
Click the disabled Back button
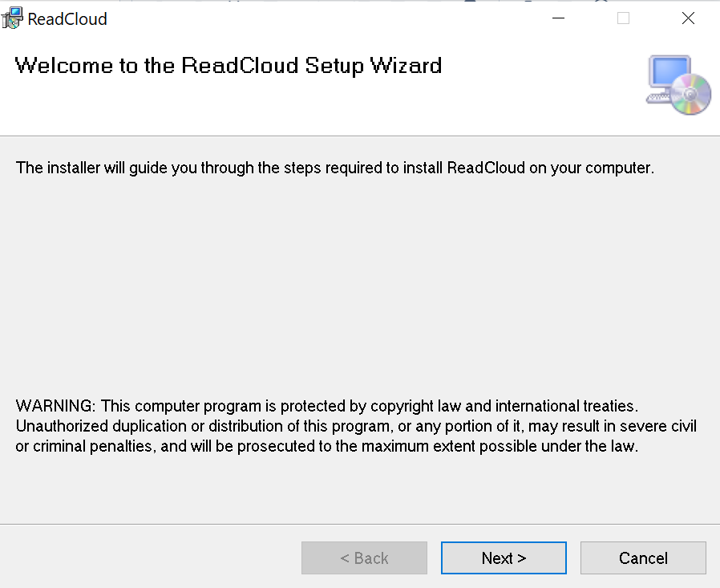pyautogui.click(x=364, y=558)
